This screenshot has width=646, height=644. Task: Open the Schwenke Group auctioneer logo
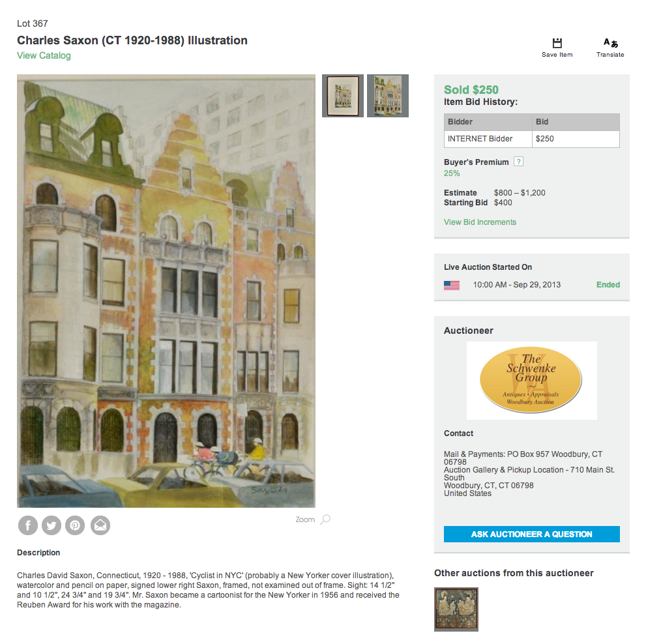(x=531, y=380)
